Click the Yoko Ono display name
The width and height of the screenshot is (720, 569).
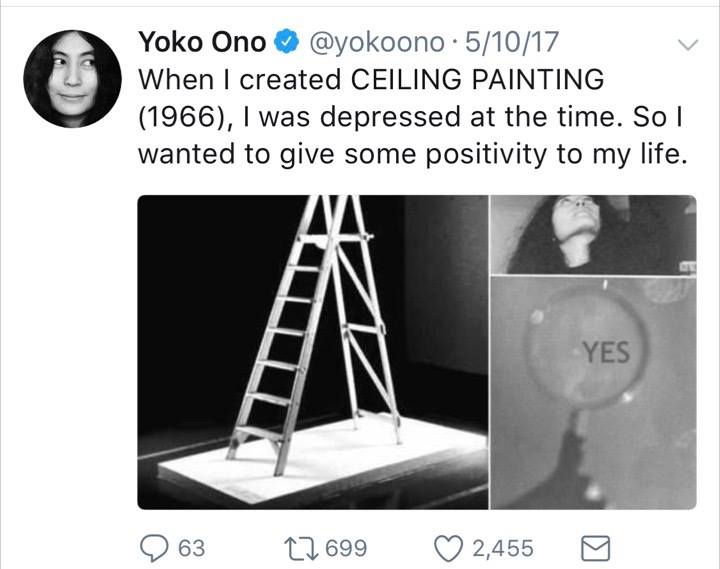click(202, 42)
